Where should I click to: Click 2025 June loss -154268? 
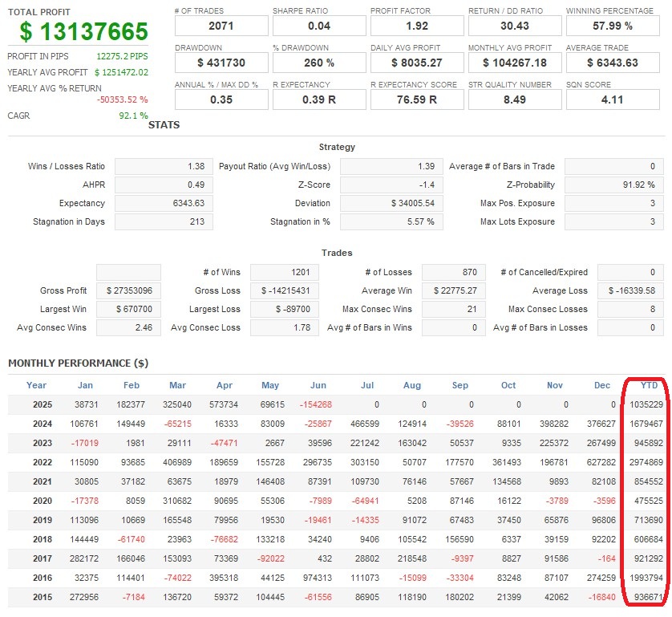click(316, 404)
